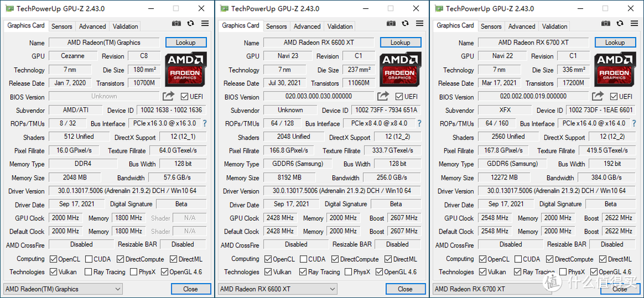Click GPU-Z title bar icon of RX 6700 XT window
Image resolution: width=644 pixels, height=298 pixels.
439,8
